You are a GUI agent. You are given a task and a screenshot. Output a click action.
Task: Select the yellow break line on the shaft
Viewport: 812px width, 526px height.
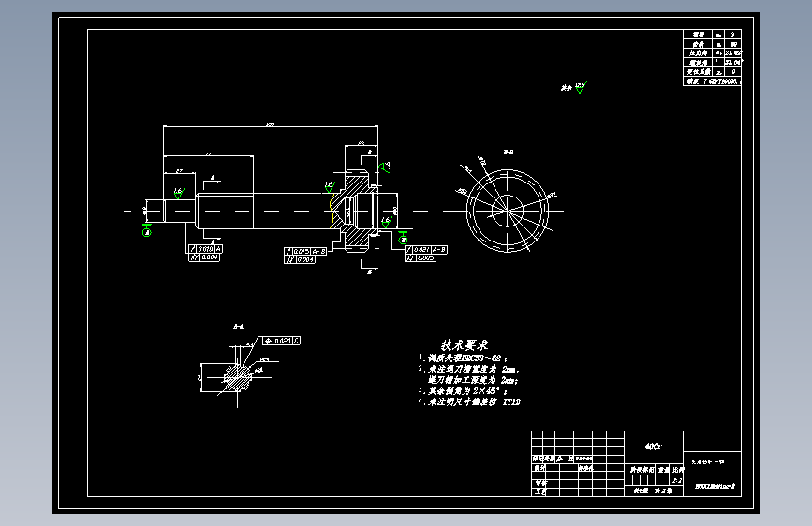pyautogui.click(x=331, y=211)
